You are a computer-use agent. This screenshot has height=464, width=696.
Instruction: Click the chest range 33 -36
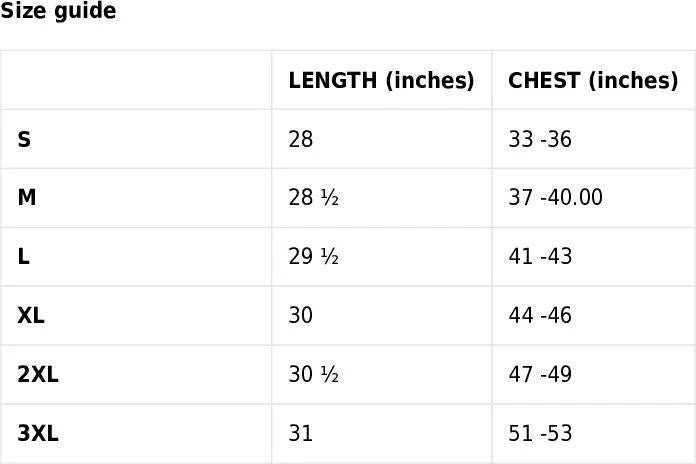click(x=540, y=139)
